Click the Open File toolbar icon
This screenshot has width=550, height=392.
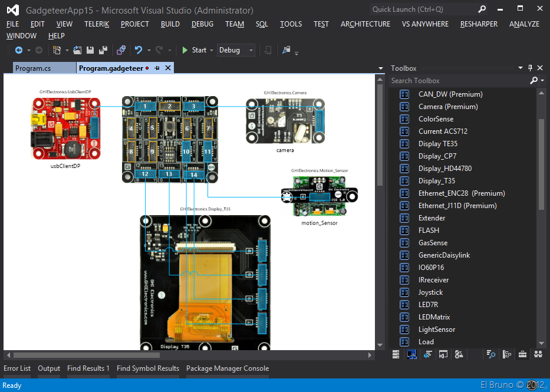pos(77,51)
